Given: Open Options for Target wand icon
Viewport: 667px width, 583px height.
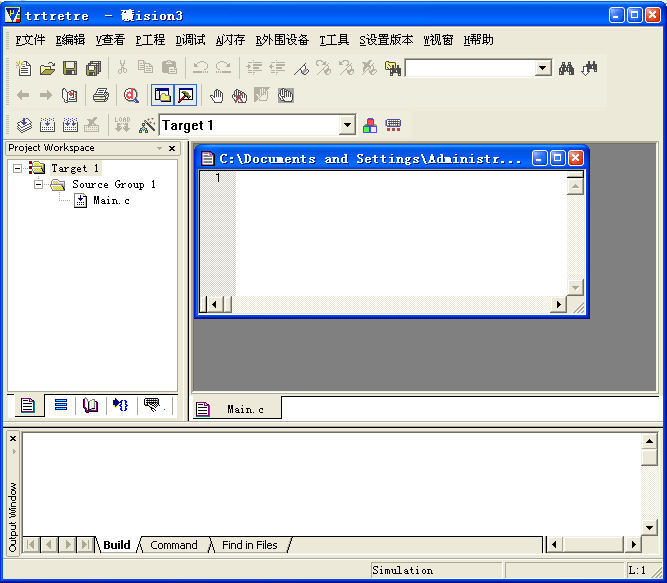Looking at the screenshot, I should (147, 125).
